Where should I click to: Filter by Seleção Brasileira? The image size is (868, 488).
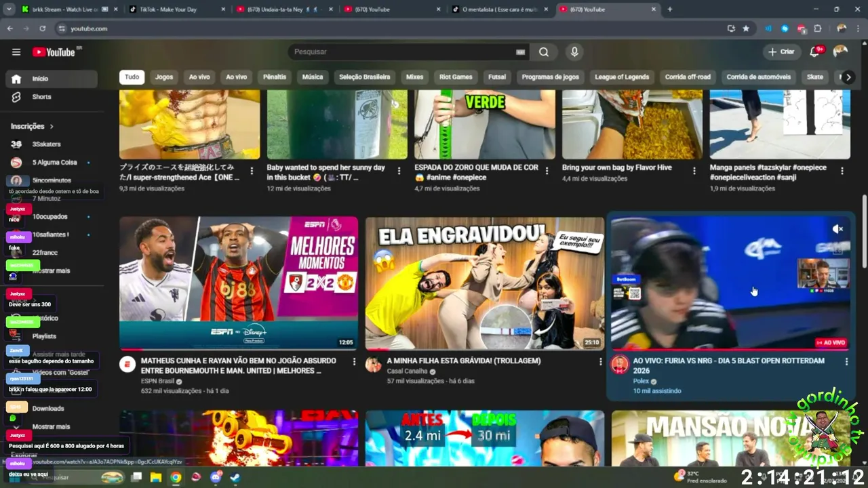(x=365, y=77)
